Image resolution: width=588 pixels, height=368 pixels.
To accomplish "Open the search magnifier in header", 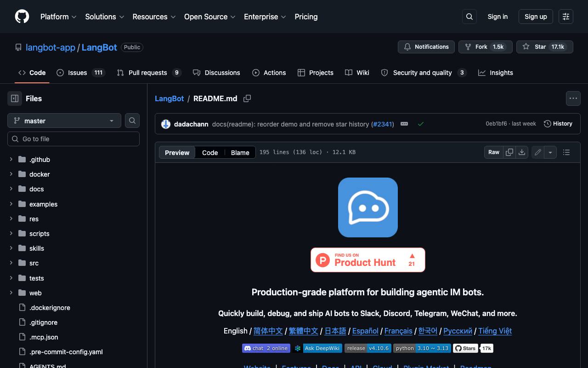I will (469, 17).
